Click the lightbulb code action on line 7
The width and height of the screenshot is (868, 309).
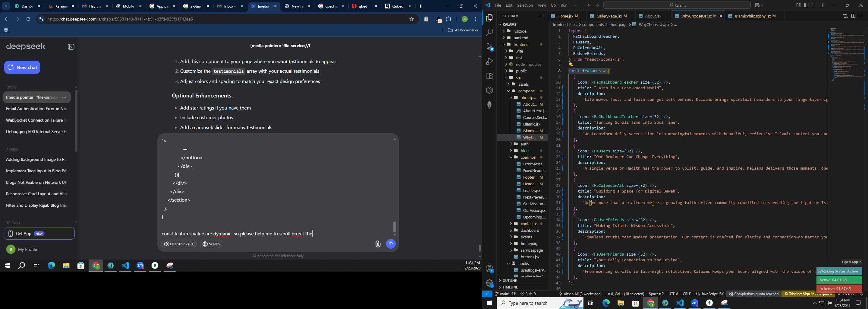(x=571, y=65)
